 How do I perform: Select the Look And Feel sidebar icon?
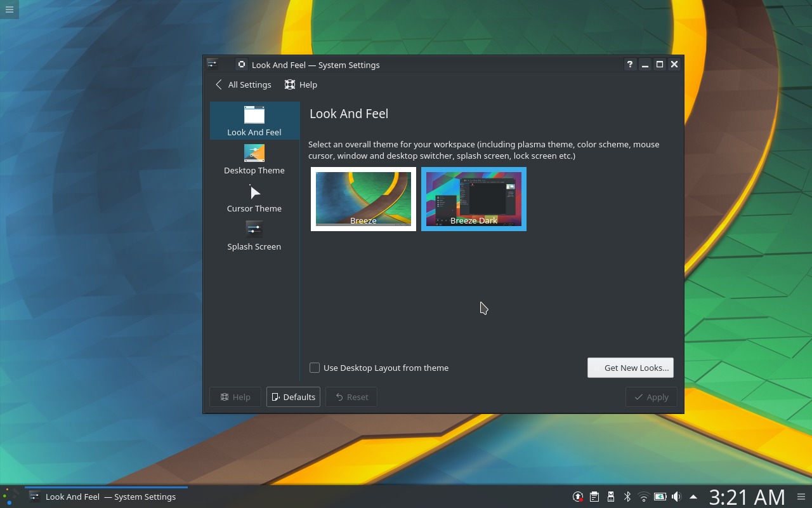[254, 121]
